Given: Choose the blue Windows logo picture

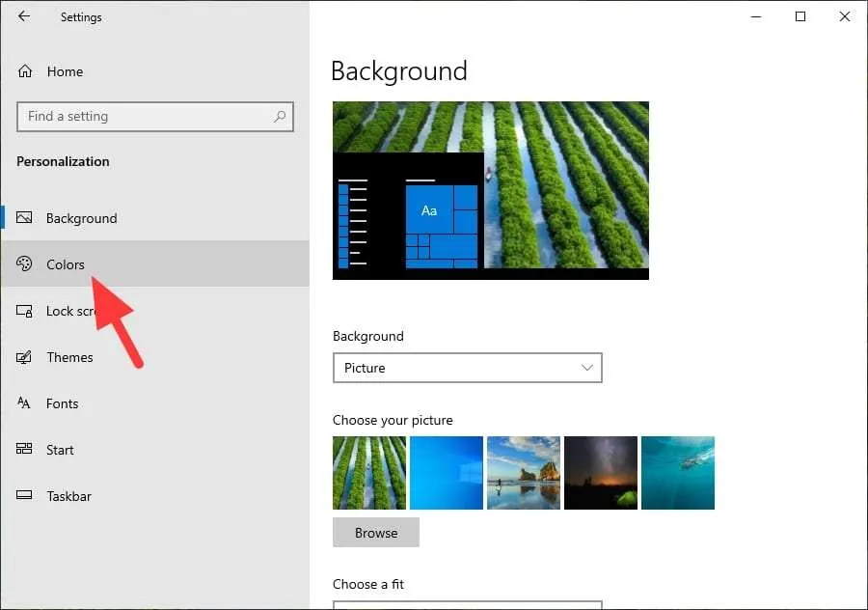Looking at the screenshot, I should pyautogui.click(x=447, y=473).
